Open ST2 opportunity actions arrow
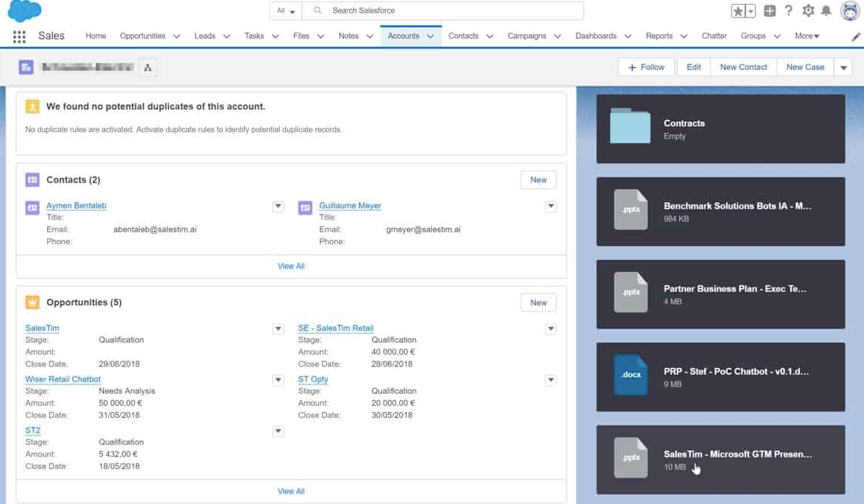This screenshot has width=864, height=504. 278,431
